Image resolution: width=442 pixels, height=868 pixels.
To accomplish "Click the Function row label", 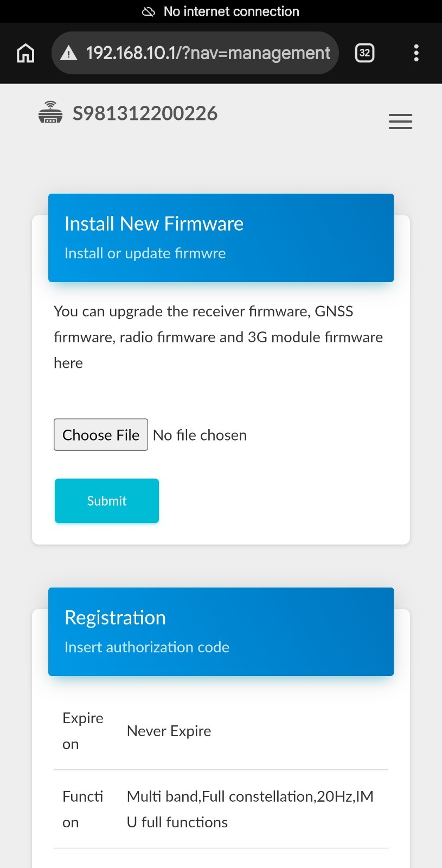I will tap(83, 809).
